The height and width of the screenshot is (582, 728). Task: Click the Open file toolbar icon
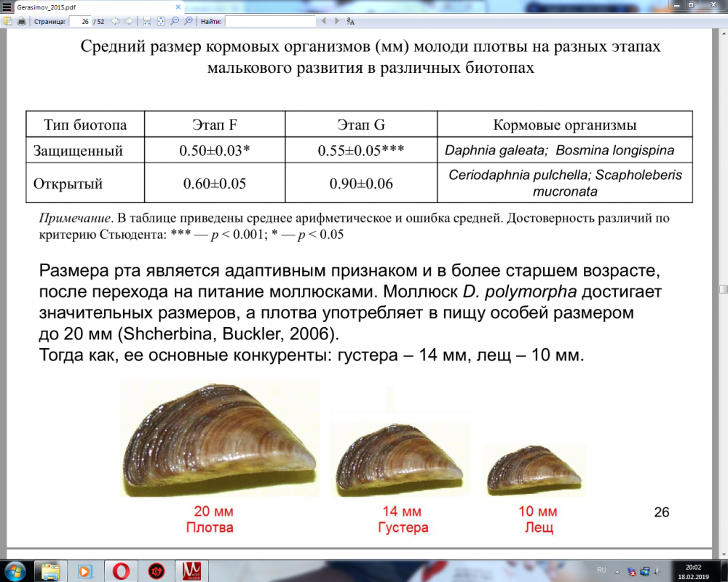[x=8, y=21]
